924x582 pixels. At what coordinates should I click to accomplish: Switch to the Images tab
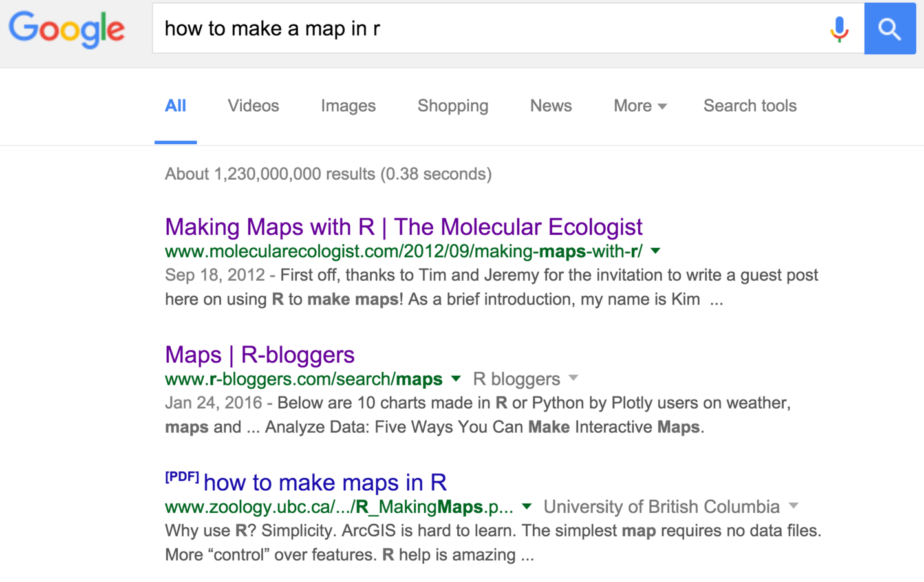pyautogui.click(x=348, y=106)
